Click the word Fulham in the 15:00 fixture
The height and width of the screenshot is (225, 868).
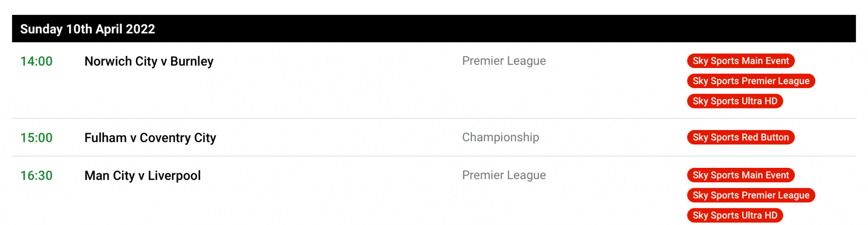[106, 138]
